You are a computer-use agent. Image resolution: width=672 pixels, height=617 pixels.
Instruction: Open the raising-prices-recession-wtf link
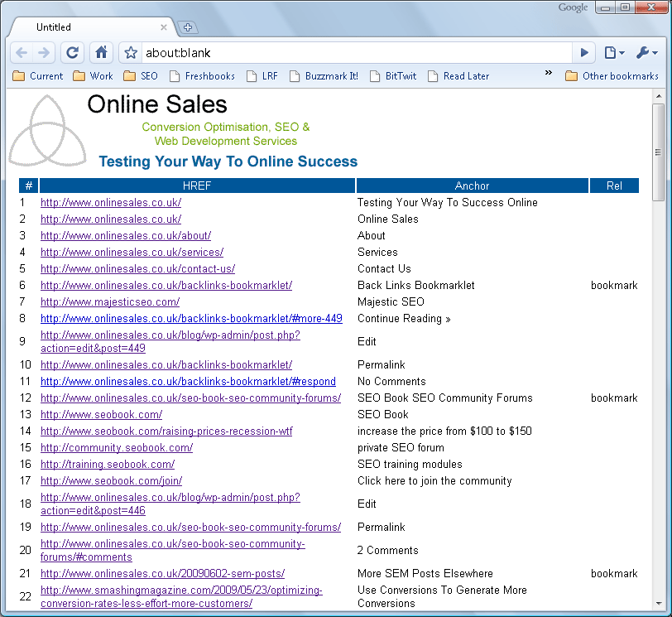166,431
